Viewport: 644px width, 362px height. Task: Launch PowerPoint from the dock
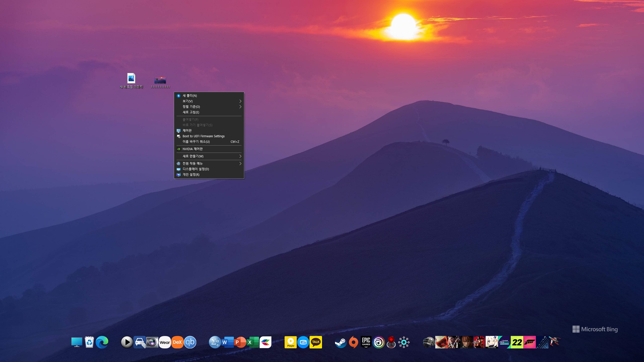[240, 342]
